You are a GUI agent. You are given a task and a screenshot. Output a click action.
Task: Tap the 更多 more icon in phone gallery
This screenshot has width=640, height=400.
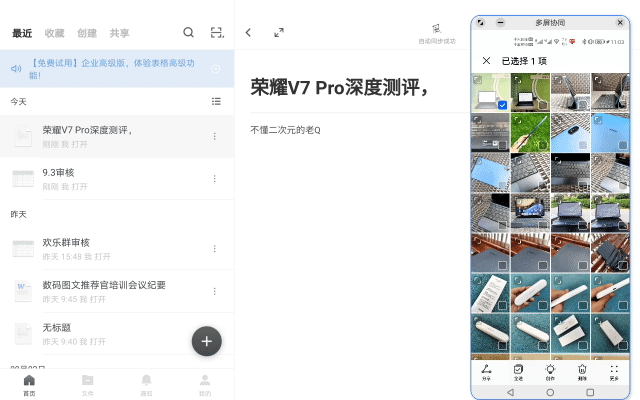point(614,372)
